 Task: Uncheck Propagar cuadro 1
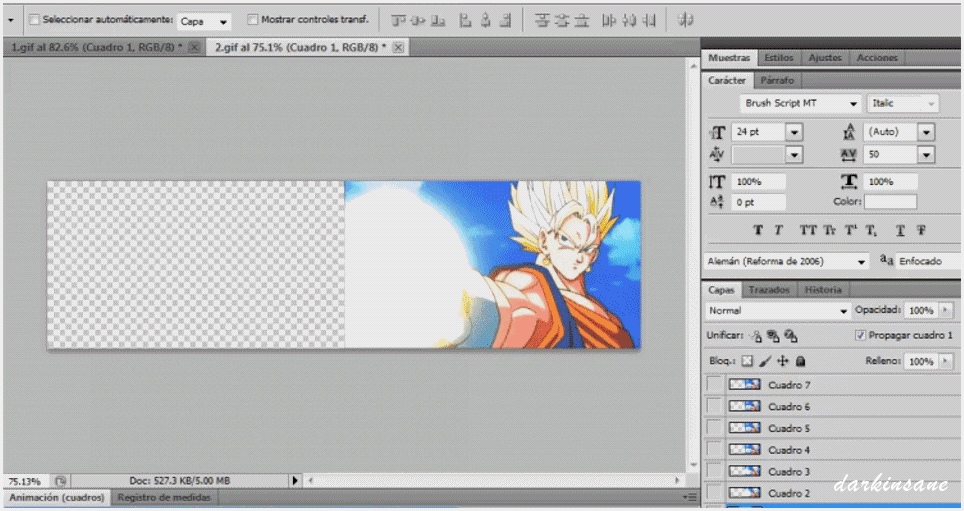(x=861, y=335)
